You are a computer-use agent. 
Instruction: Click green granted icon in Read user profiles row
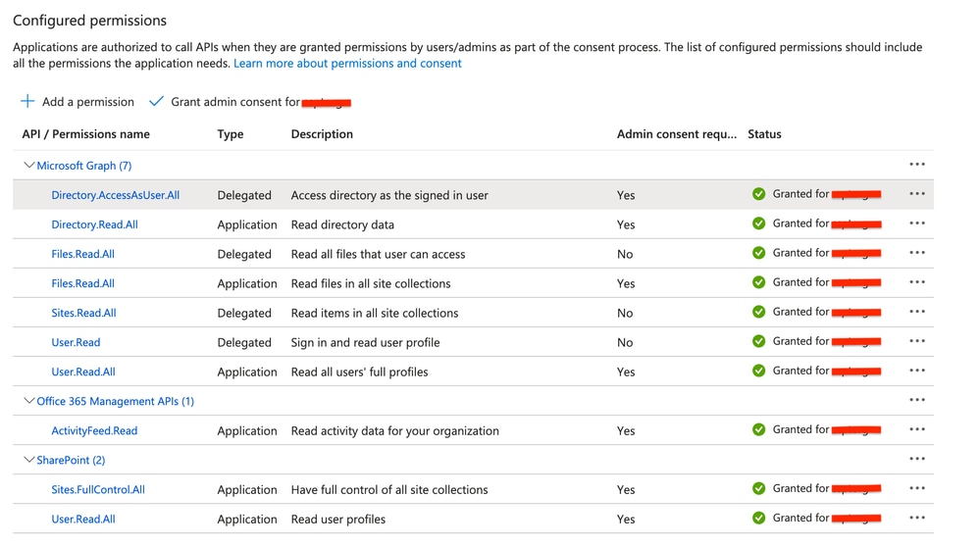(758, 518)
